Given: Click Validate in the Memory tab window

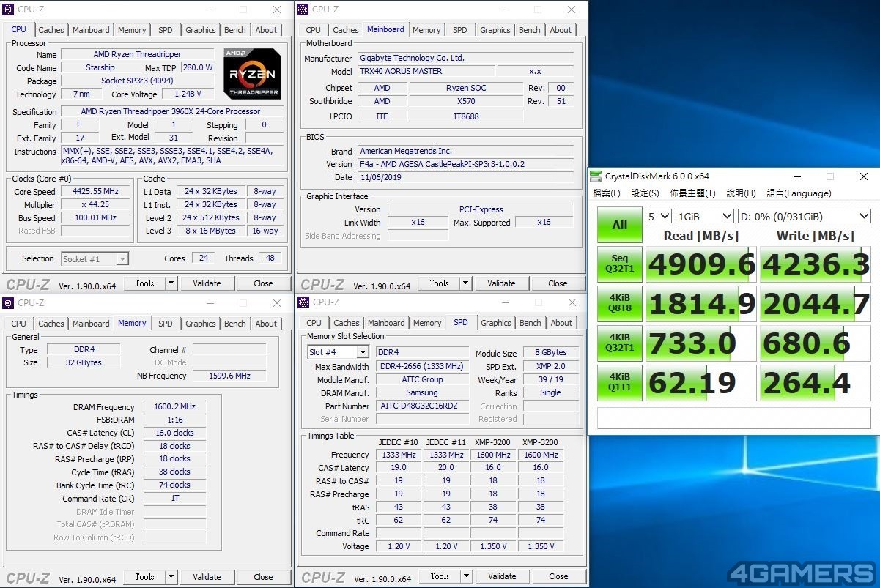Looking at the screenshot, I should point(207,577).
